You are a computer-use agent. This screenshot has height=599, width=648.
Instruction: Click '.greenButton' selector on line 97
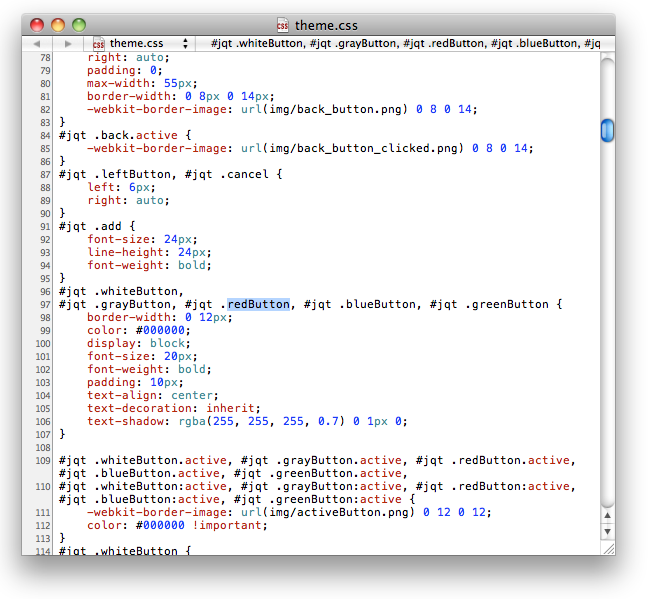(507, 305)
